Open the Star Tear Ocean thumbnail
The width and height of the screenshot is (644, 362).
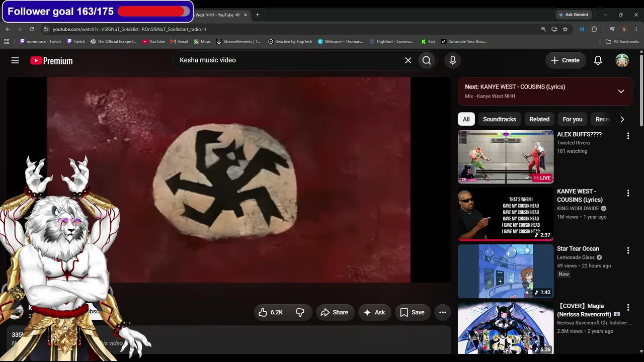[x=506, y=271]
